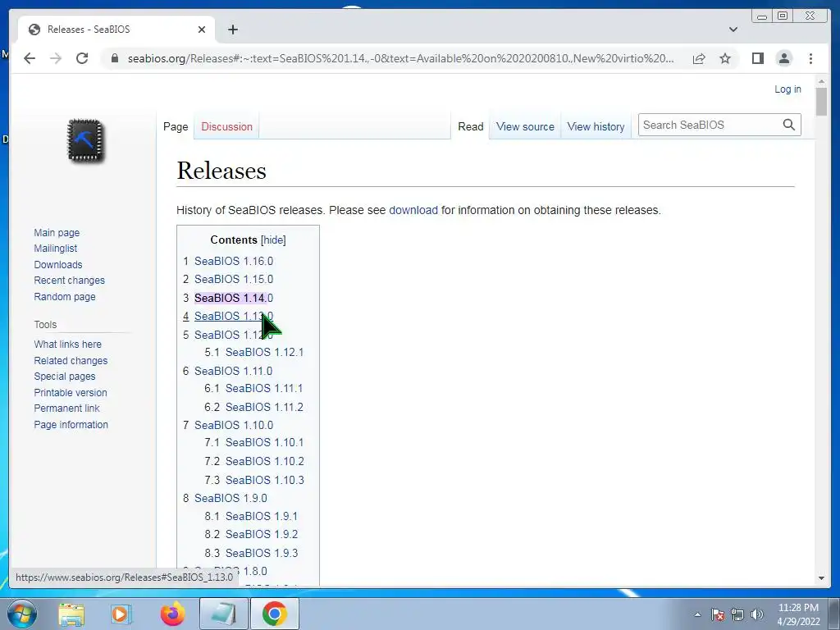
Task: Open Printable version link
Action: [x=71, y=393]
